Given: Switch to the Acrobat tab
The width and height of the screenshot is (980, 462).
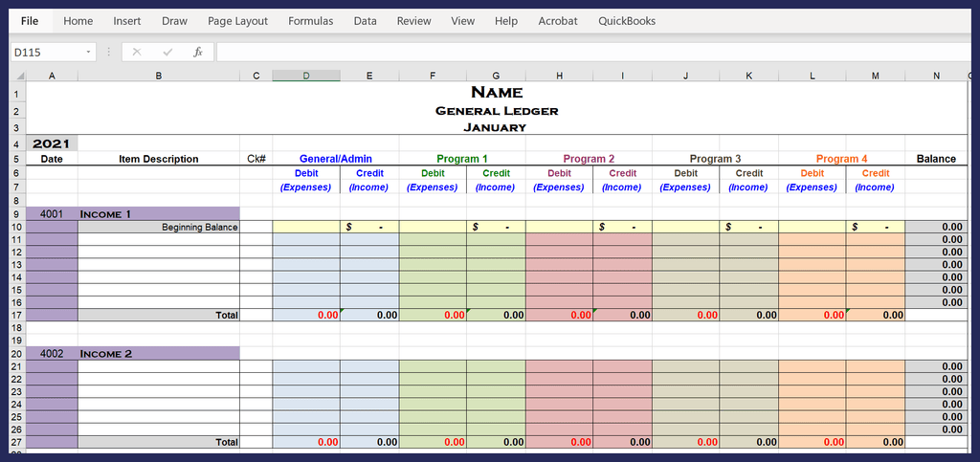Looking at the screenshot, I should (558, 21).
